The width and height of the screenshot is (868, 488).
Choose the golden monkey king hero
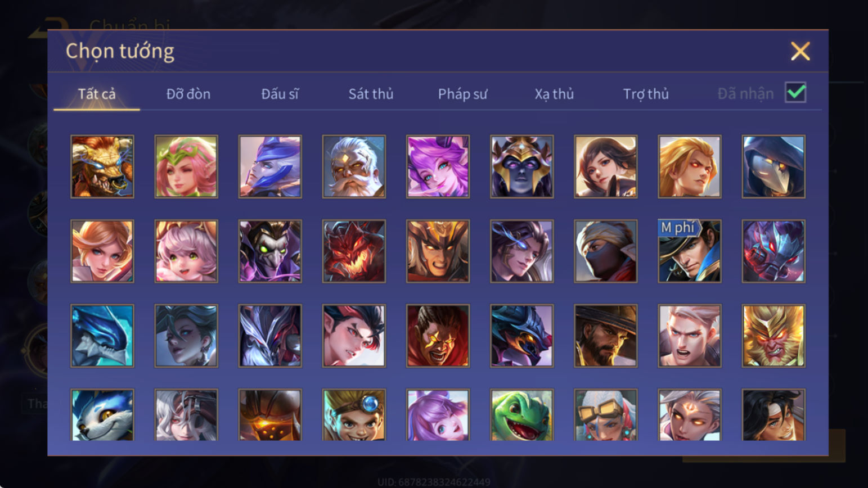773,336
